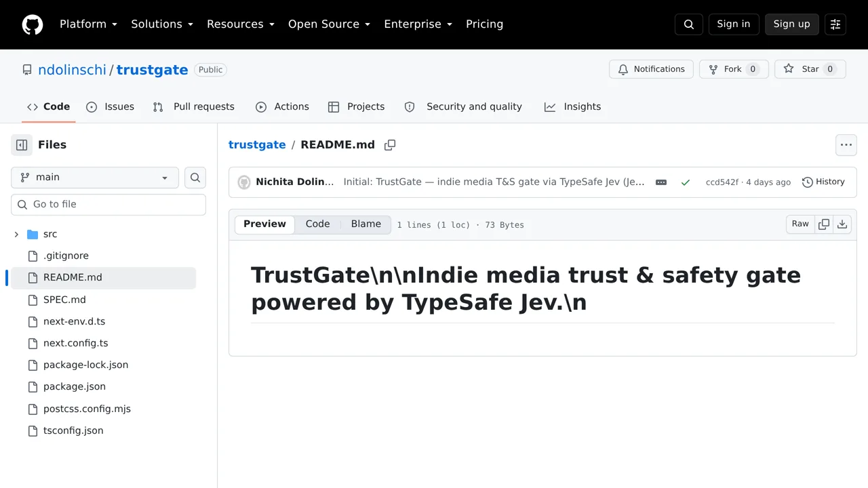The width and height of the screenshot is (868, 488).
Task: Click the Sign up button
Action: pos(792,24)
